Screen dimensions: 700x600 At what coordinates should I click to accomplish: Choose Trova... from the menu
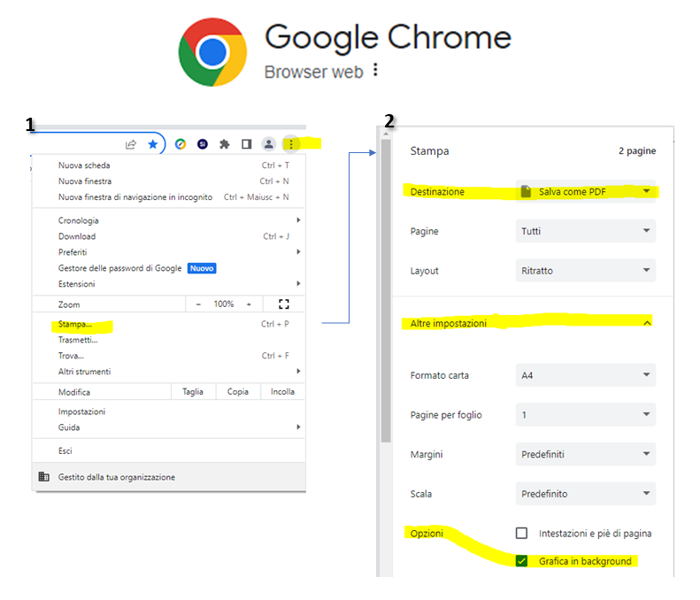point(169,356)
